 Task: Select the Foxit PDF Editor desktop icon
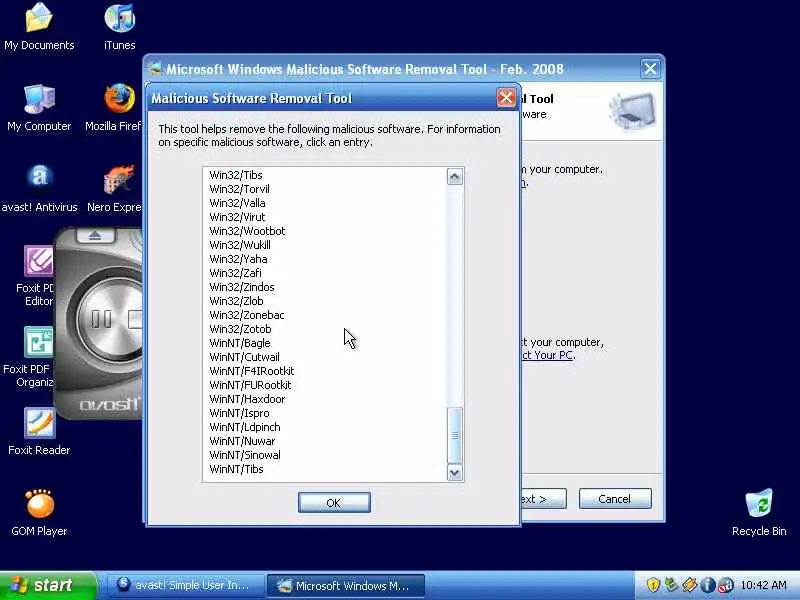tap(36, 276)
